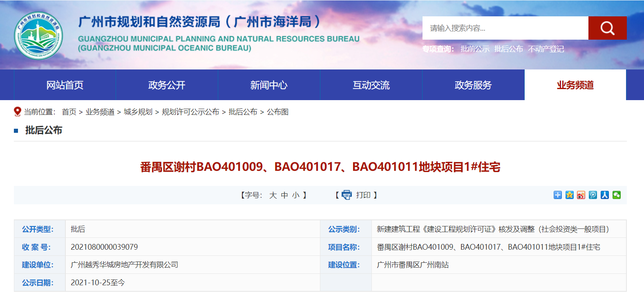Click the 批后公布 section heading
This screenshot has height=302, width=644.
click(x=44, y=130)
